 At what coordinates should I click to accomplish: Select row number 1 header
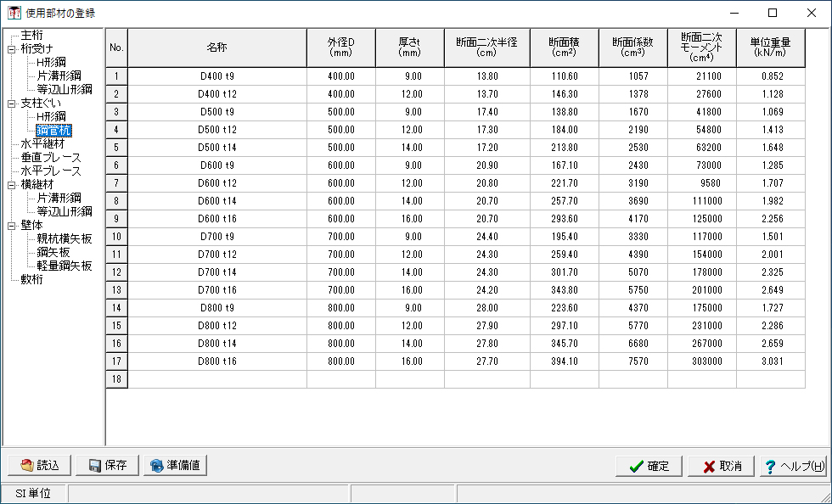(117, 76)
